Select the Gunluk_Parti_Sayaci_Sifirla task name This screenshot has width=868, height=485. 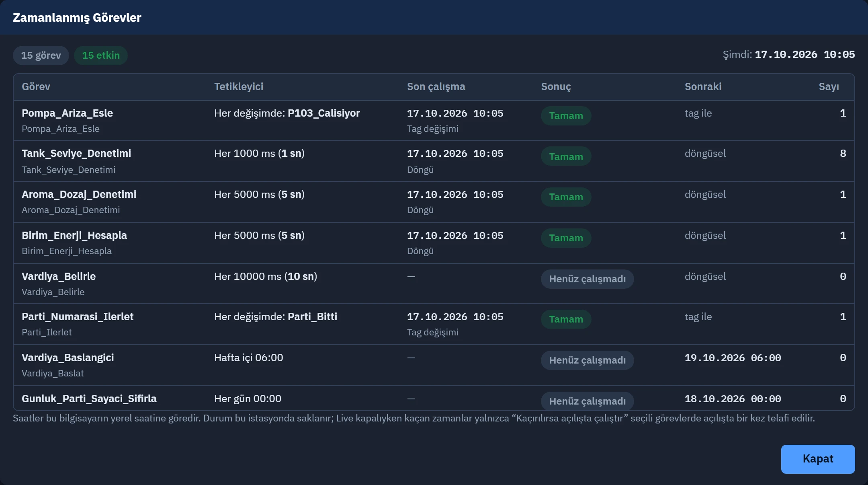(89, 399)
